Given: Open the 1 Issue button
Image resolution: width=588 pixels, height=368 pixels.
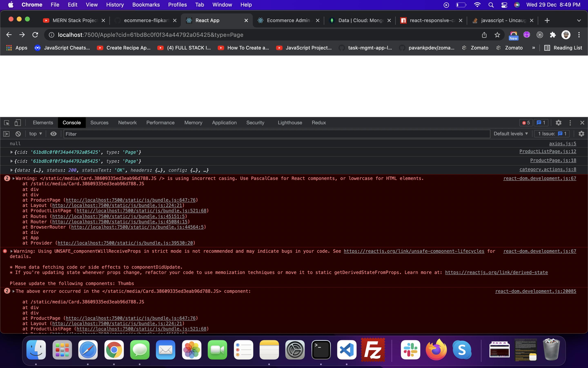Looking at the screenshot, I should click(552, 134).
